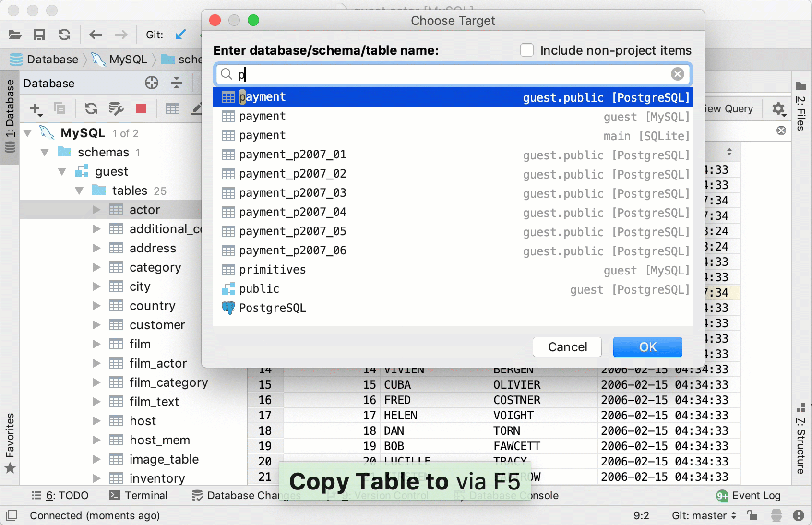
Task: Collapse the Database tool window with the hide icon
Action: [x=177, y=83]
